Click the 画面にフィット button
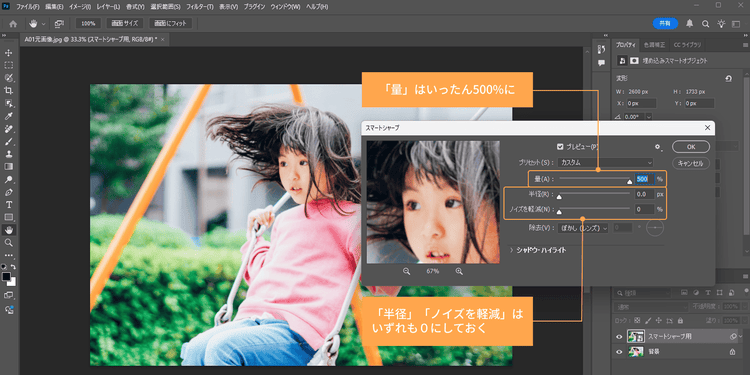The image size is (750, 375). coord(170,23)
